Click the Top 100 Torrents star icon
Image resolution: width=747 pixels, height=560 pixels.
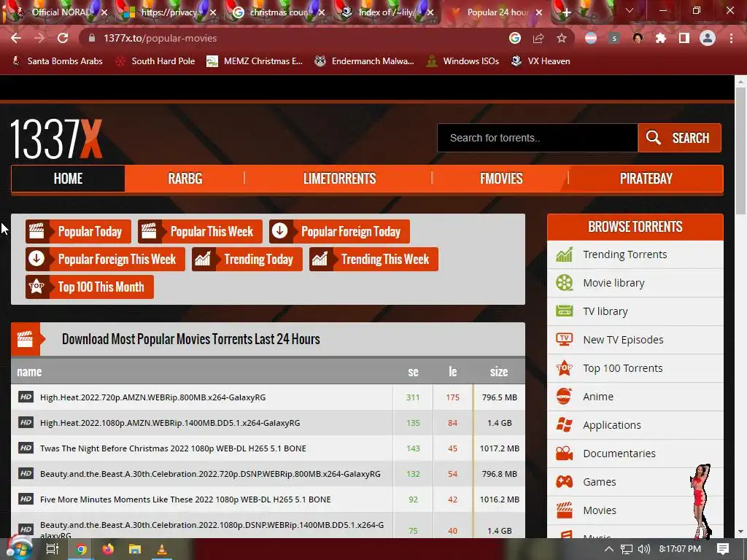[x=565, y=367]
